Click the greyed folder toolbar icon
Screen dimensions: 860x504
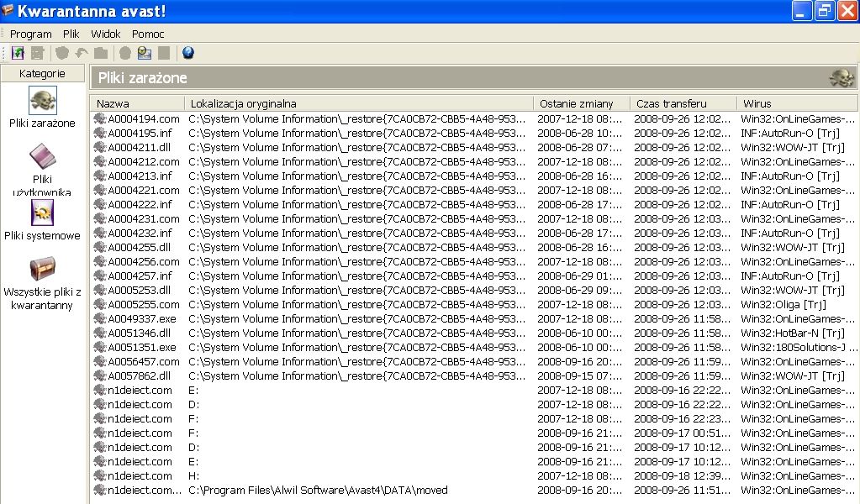point(101,53)
